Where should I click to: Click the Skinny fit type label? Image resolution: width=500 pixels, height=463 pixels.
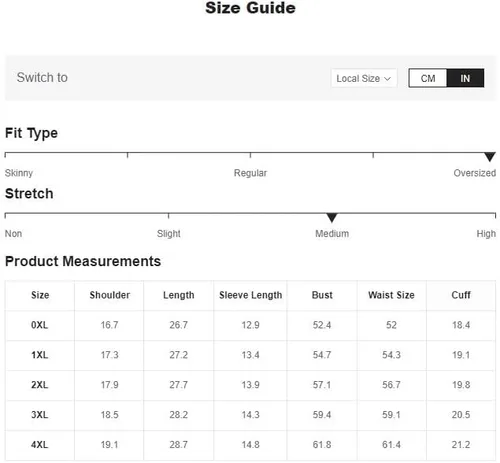tap(19, 173)
